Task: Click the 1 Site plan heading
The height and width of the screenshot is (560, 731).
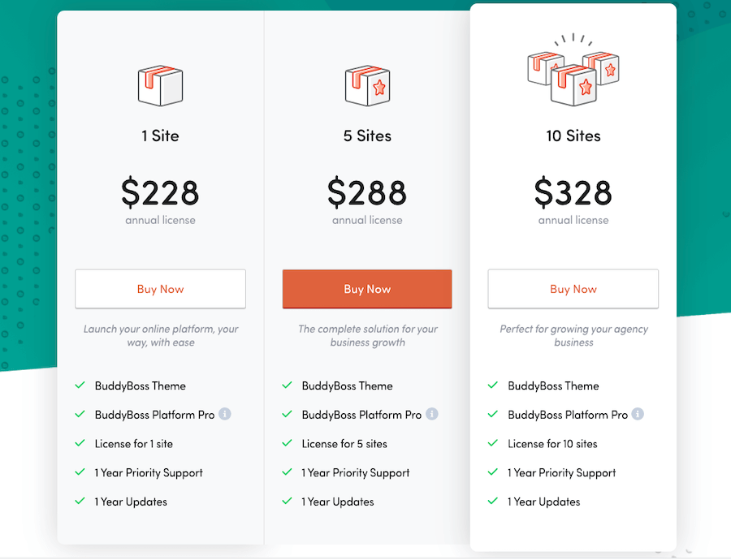Action: coord(160,136)
